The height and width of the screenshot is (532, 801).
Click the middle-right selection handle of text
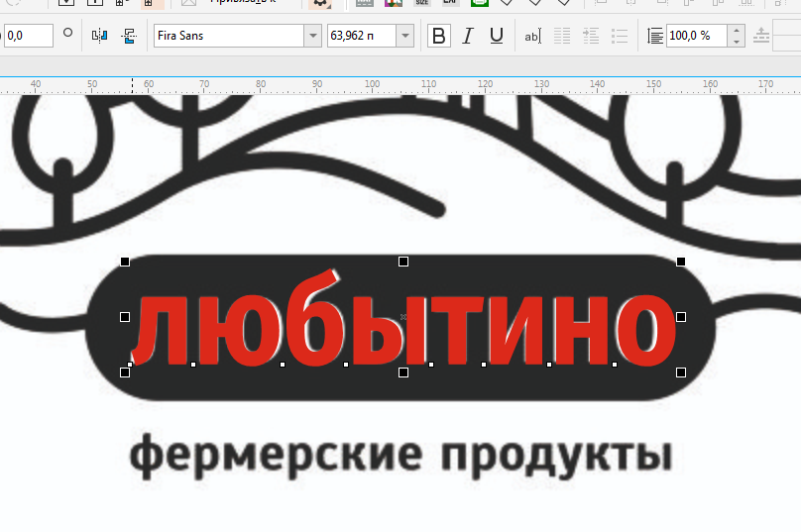click(680, 317)
